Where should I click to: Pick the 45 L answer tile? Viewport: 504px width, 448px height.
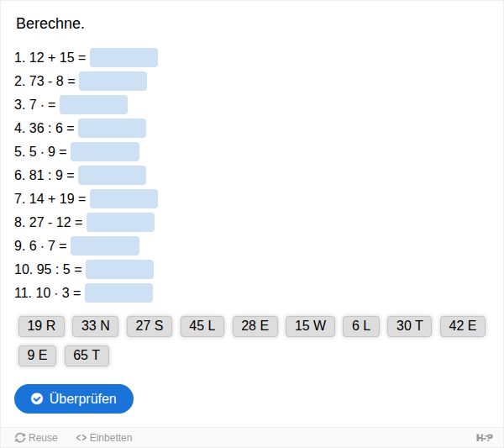pyautogui.click(x=202, y=326)
